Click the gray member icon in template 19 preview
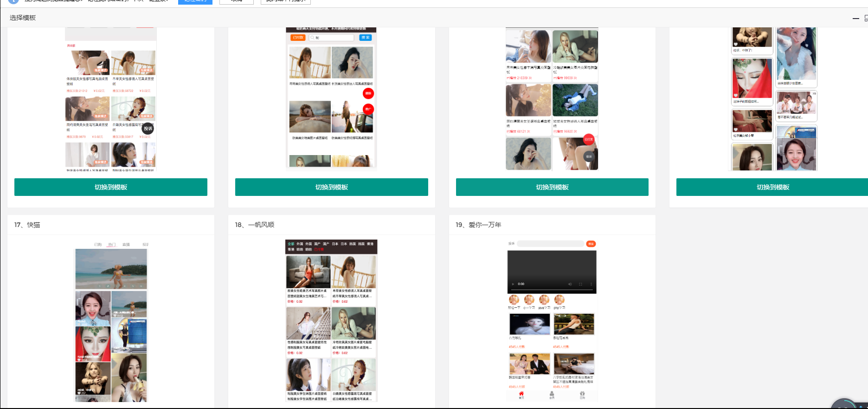 coord(552,394)
